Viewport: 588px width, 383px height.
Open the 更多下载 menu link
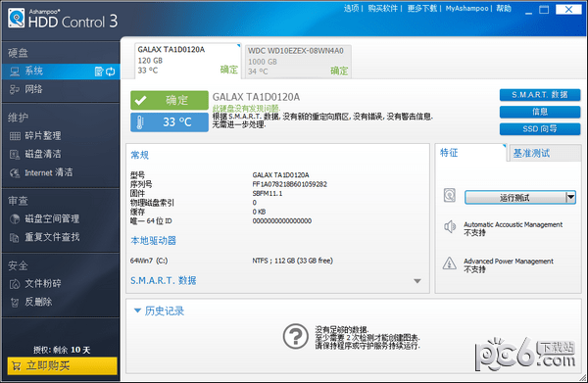(422, 8)
